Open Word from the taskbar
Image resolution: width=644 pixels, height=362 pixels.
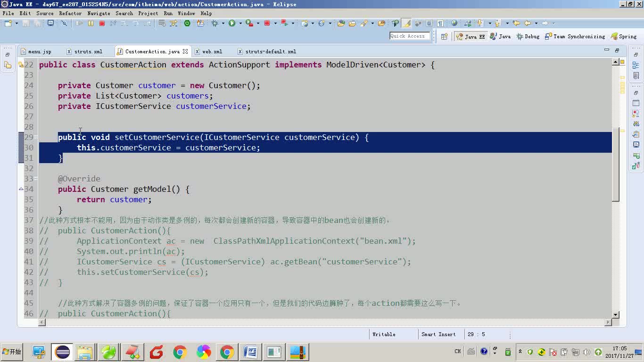click(x=250, y=352)
